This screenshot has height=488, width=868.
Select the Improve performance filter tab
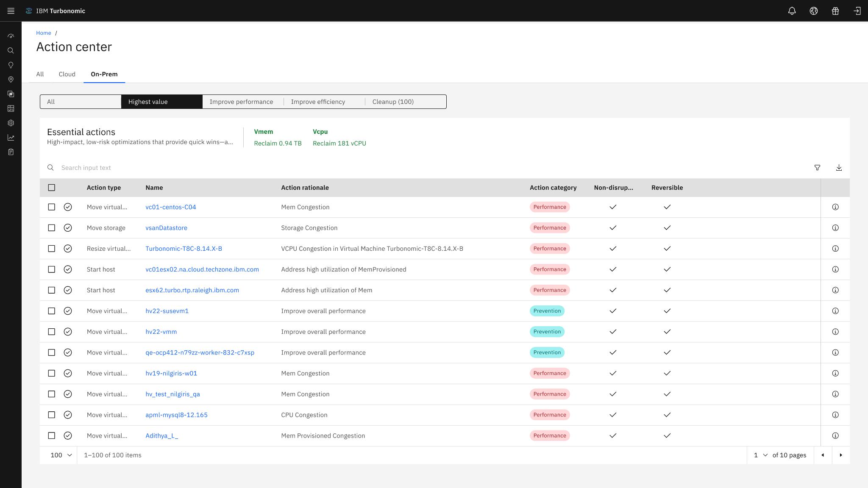241,102
